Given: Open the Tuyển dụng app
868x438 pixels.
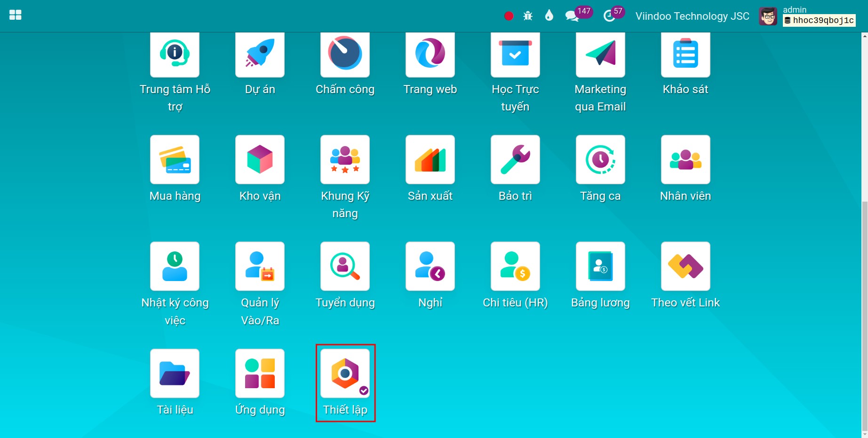Looking at the screenshot, I should click(345, 266).
